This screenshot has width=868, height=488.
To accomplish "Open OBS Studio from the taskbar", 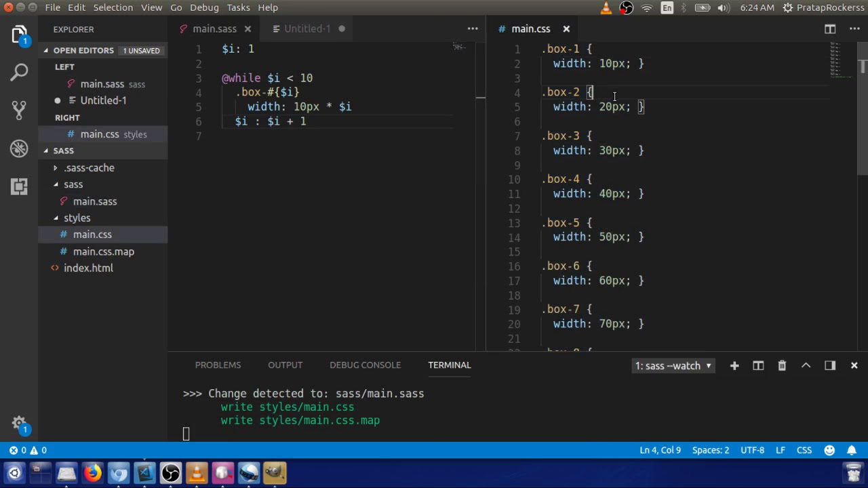I will click(171, 472).
